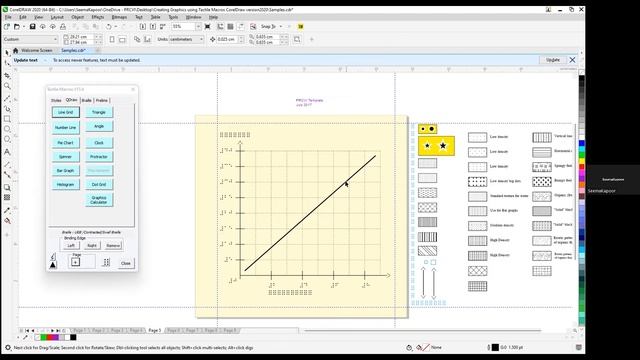Open the zoom level dropdown
The image size is (640, 360).
click(198, 27)
